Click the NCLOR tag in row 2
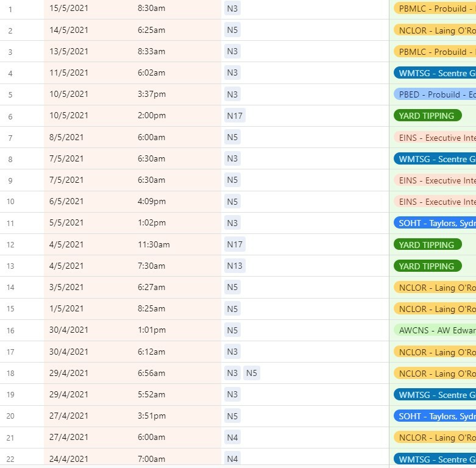Screen dimensions: 476x468 [x=435, y=30]
